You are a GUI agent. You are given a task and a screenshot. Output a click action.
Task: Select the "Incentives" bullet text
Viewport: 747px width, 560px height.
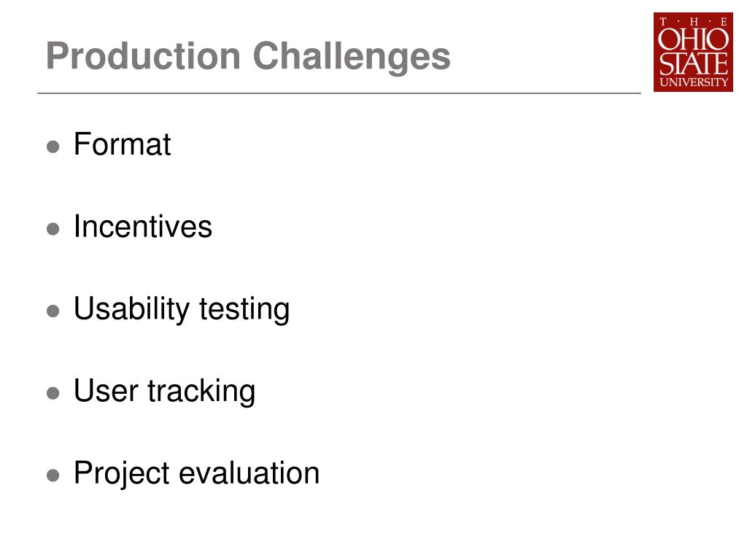(143, 227)
